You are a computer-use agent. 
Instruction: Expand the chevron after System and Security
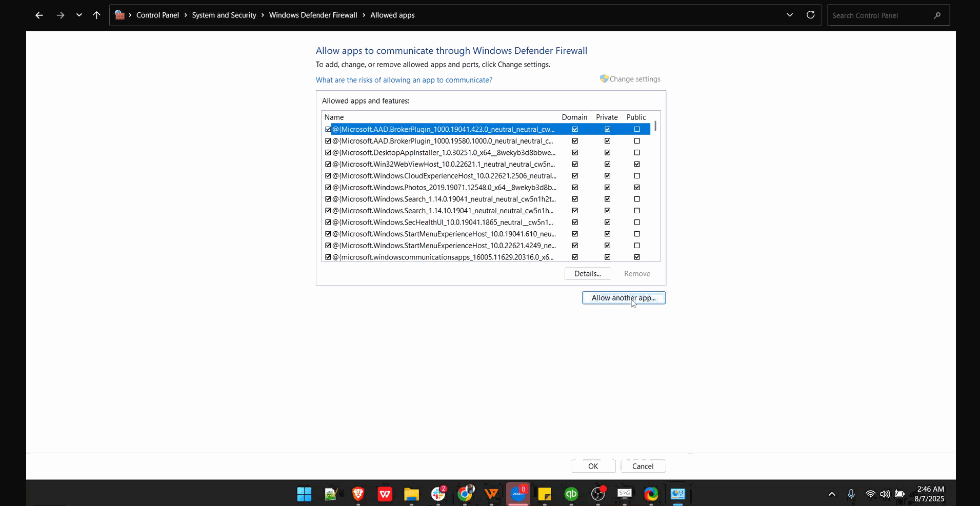click(263, 15)
